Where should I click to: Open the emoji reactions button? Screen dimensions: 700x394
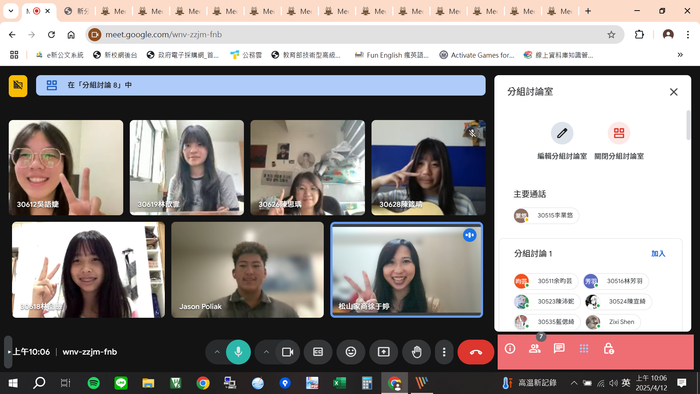click(x=351, y=352)
